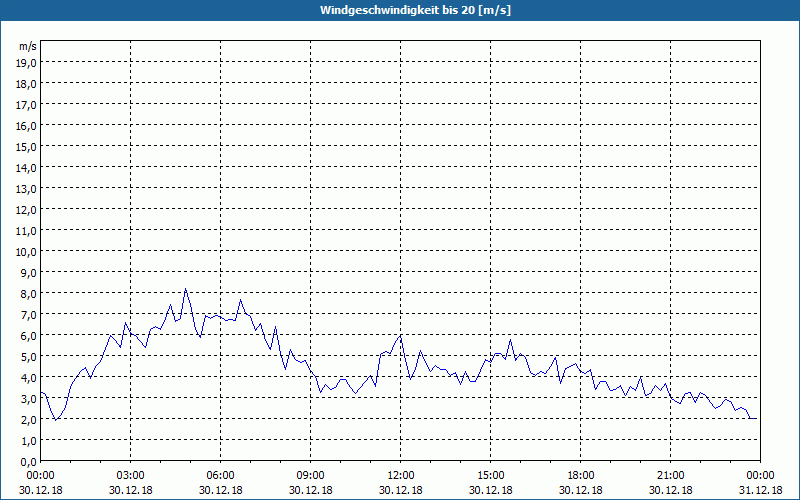
Task: Click the 15,0 y-axis label
Action: (x=27, y=147)
